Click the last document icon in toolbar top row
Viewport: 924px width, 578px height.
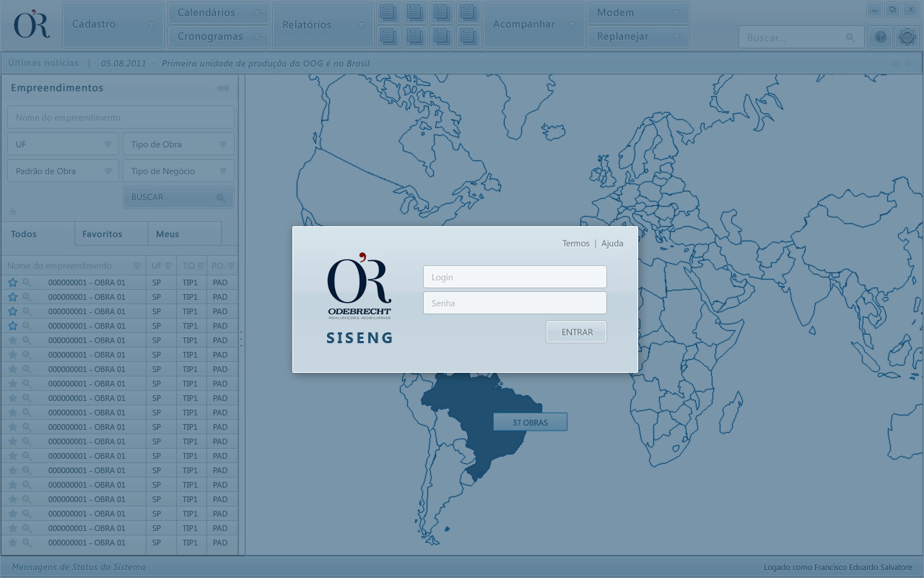[x=469, y=12]
